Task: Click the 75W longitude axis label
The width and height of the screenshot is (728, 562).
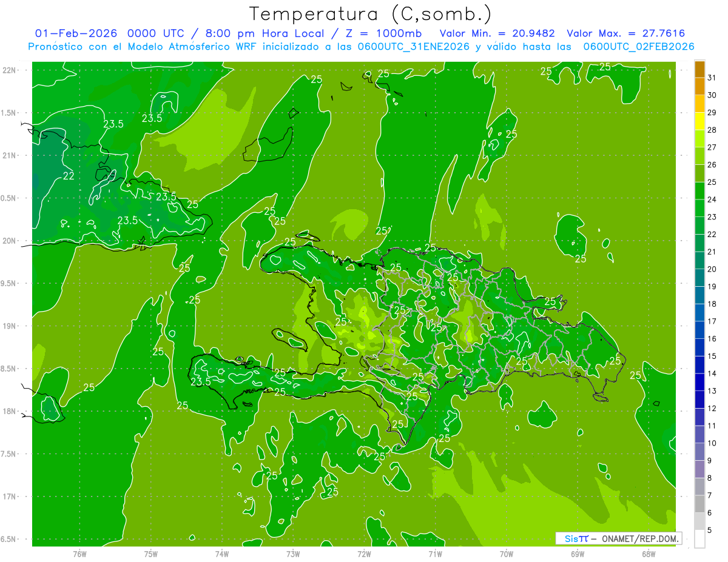Action: coord(151,554)
